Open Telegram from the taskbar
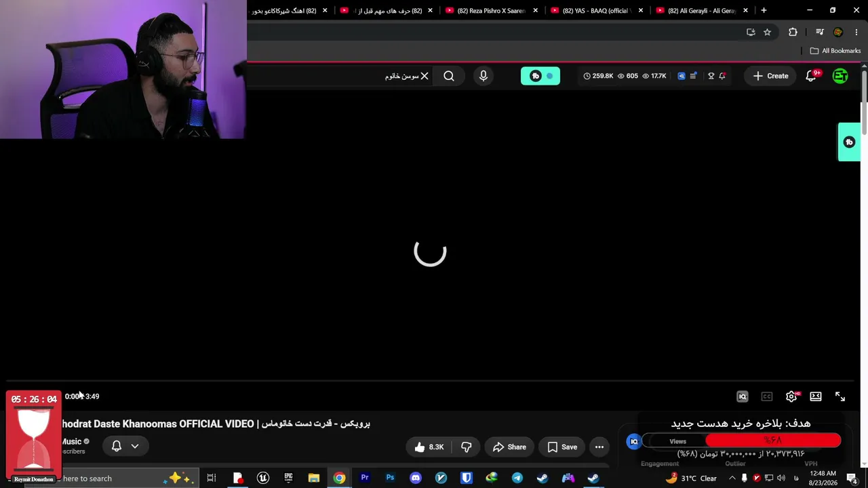Viewport: 868px width, 488px height. click(517, 479)
